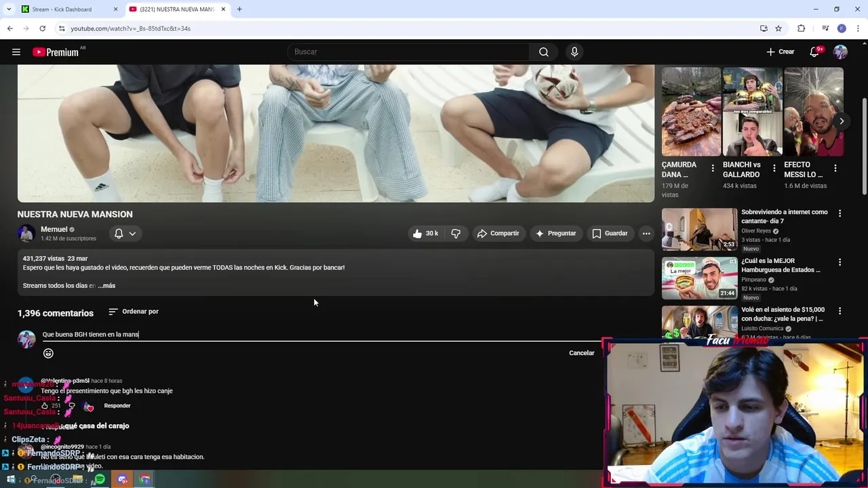
Task: Reload the current YouTube page
Action: pos(42,28)
